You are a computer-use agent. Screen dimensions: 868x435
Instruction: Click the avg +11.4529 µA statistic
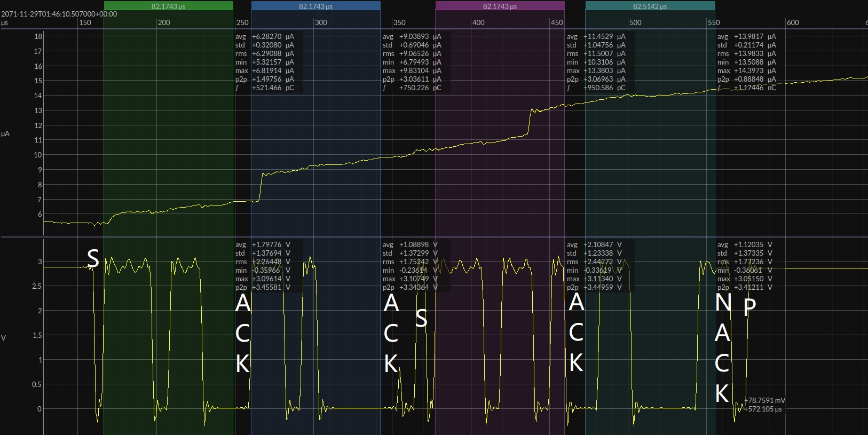[x=596, y=36]
